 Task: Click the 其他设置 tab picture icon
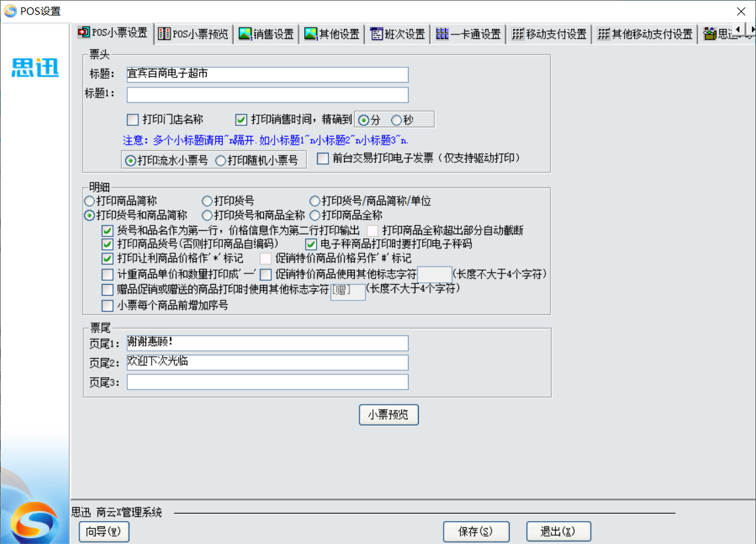click(x=310, y=34)
